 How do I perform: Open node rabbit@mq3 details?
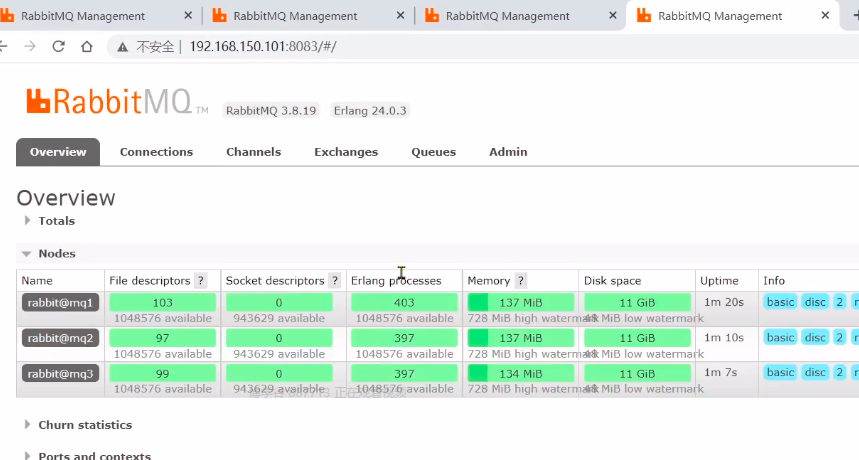60,373
